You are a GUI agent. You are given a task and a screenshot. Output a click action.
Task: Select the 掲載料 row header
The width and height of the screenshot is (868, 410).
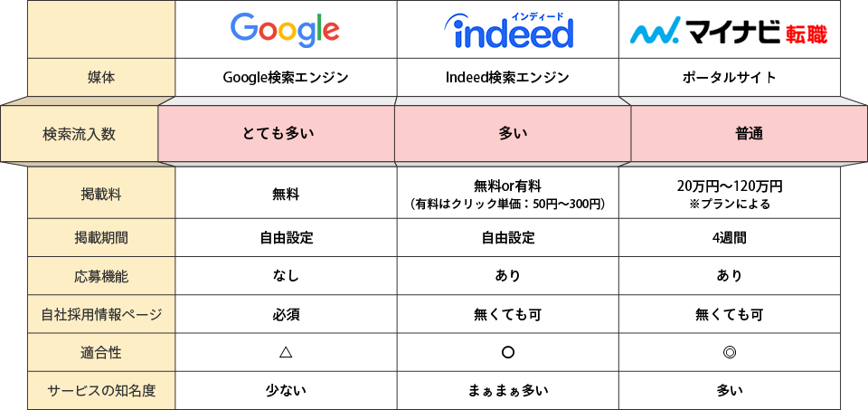coord(102,193)
